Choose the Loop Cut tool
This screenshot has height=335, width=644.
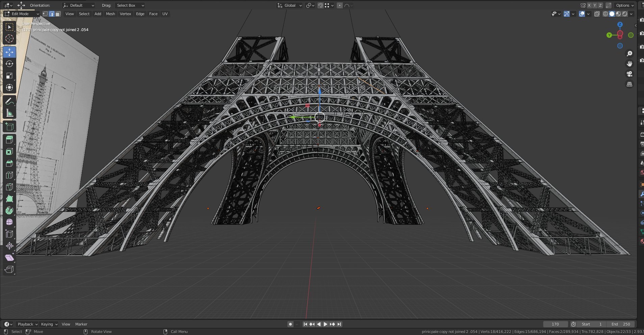pyautogui.click(x=9, y=175)
